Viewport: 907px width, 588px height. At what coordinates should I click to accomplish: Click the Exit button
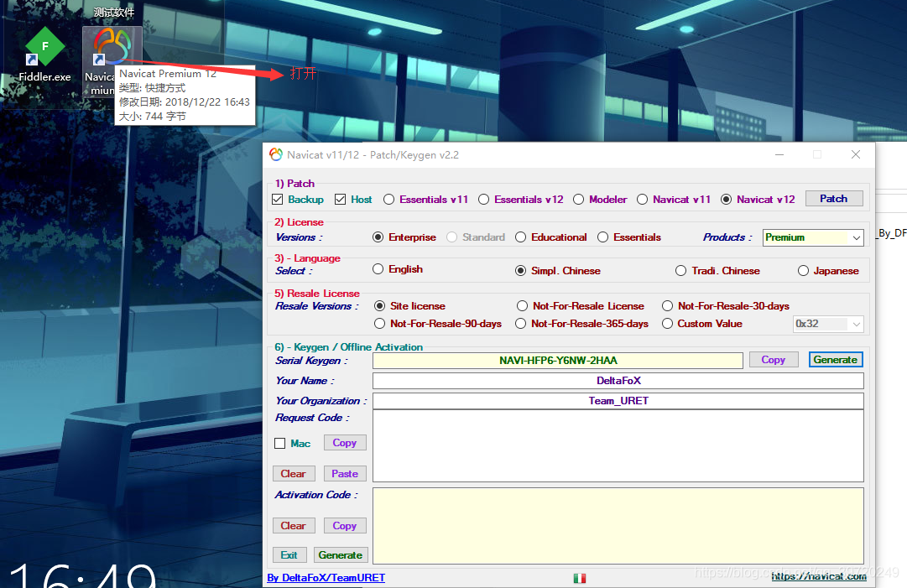(x=289, y=555)
